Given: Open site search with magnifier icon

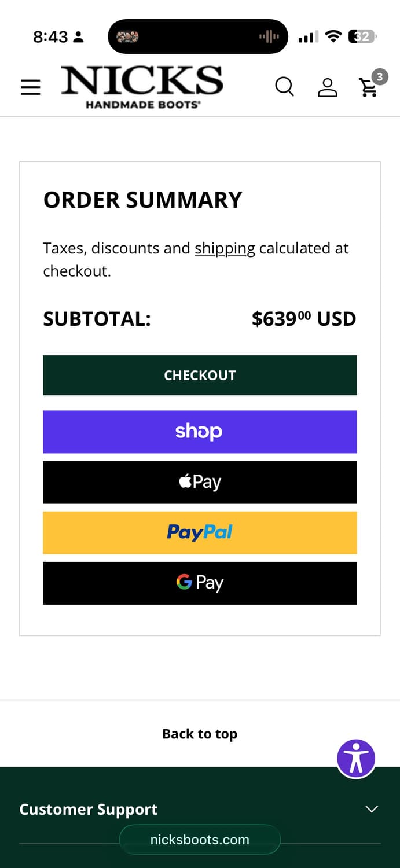Looking at the screenshot, I should [284, 87].
